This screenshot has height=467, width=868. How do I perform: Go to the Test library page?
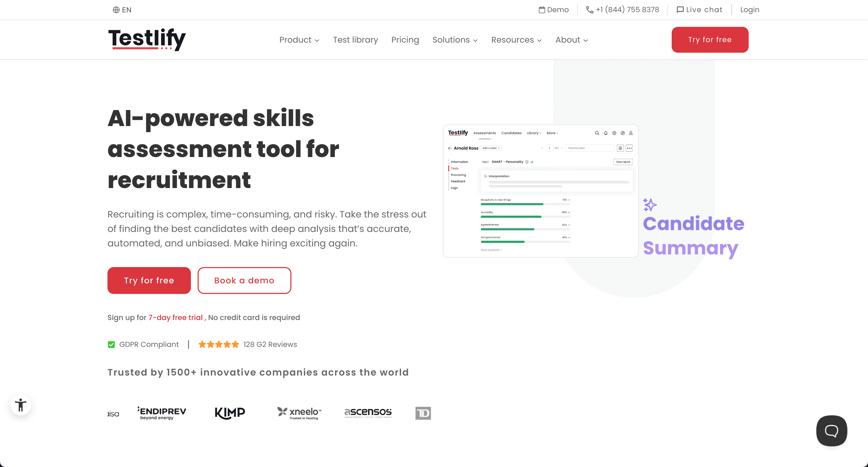355,40
